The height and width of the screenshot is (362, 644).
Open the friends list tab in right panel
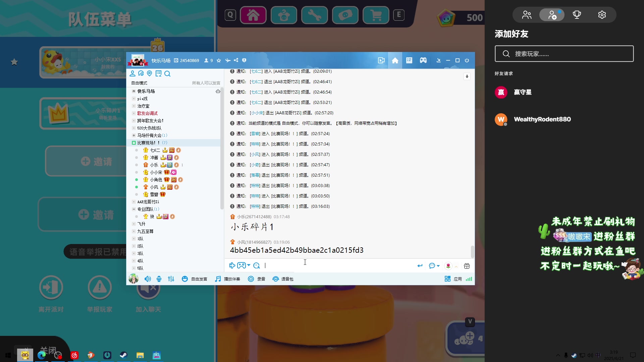pos(527,15)
